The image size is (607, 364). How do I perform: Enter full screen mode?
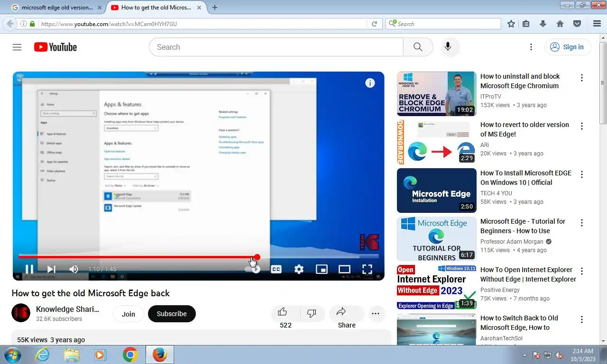click(x=367, y=269)
